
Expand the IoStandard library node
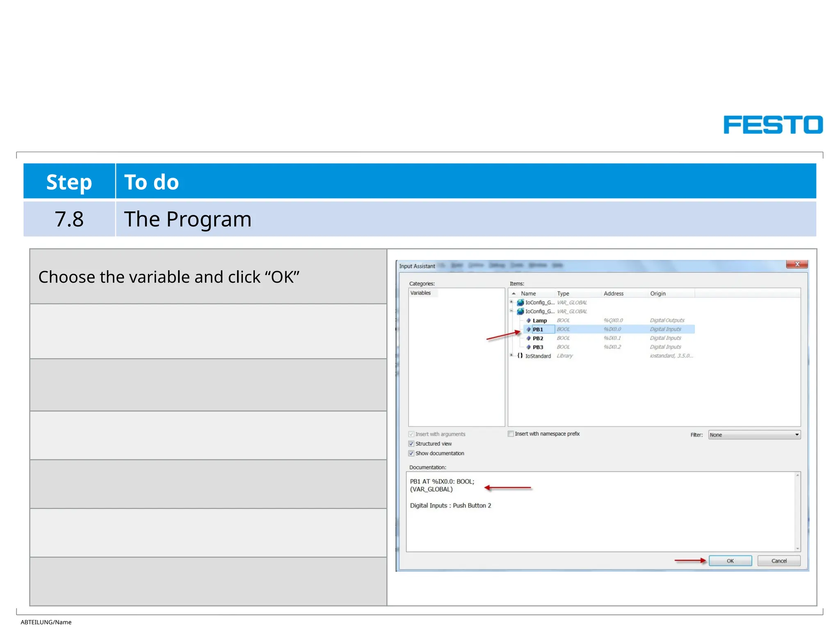click(511, 355)
